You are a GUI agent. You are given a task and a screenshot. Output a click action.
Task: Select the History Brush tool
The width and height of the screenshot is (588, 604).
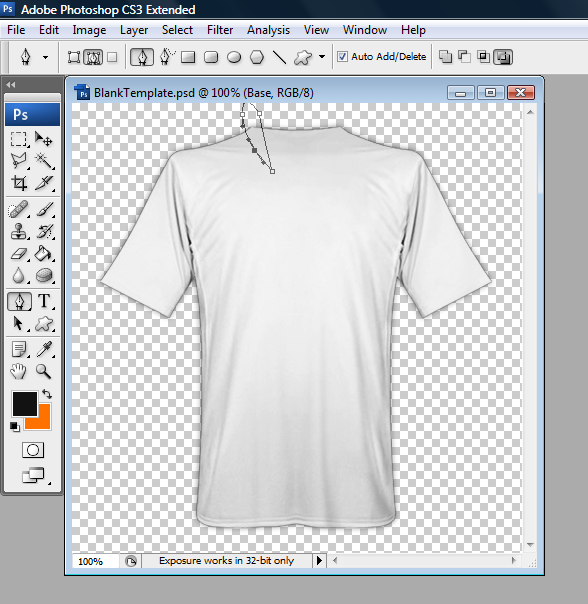[x=44, y=232]
